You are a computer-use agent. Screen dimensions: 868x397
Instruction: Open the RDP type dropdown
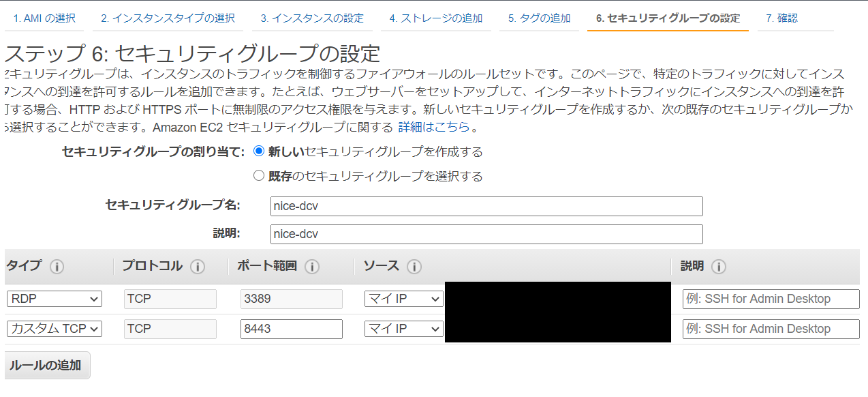pos(54,298)
